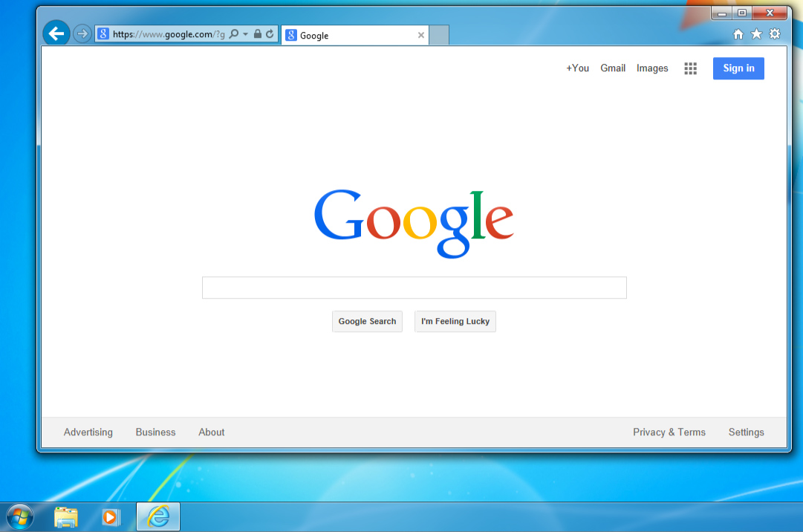803x532 pixels.
Task: Open the Favorites star icon
Action: click(x=756, y=34)
